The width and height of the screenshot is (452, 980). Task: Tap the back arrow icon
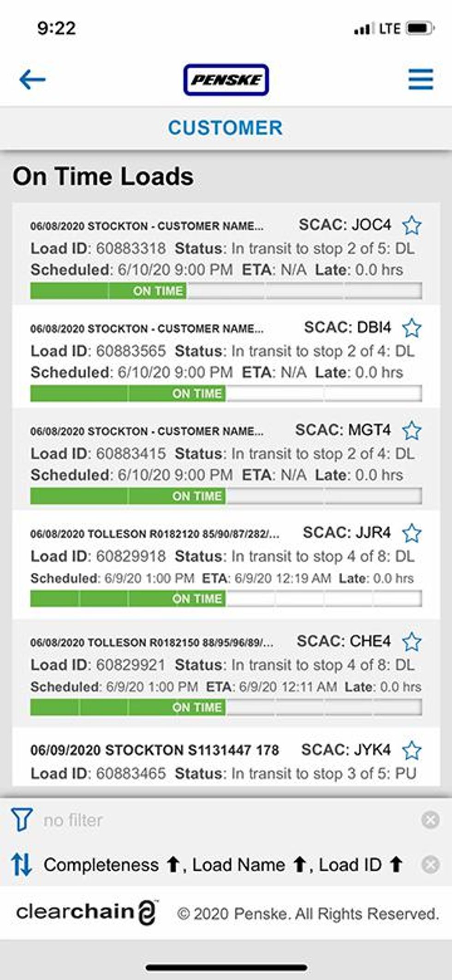point(32,79)
